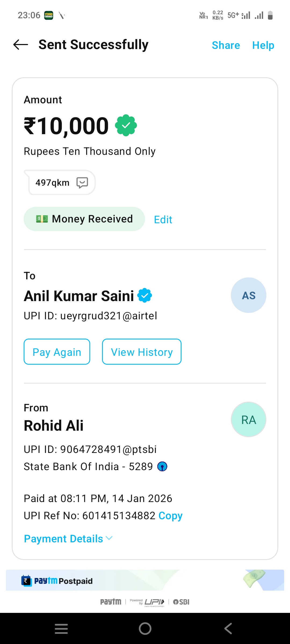Expand the Payment Details section
The height and width of the screenshot is (644, 290).
(x=68, y=539)
